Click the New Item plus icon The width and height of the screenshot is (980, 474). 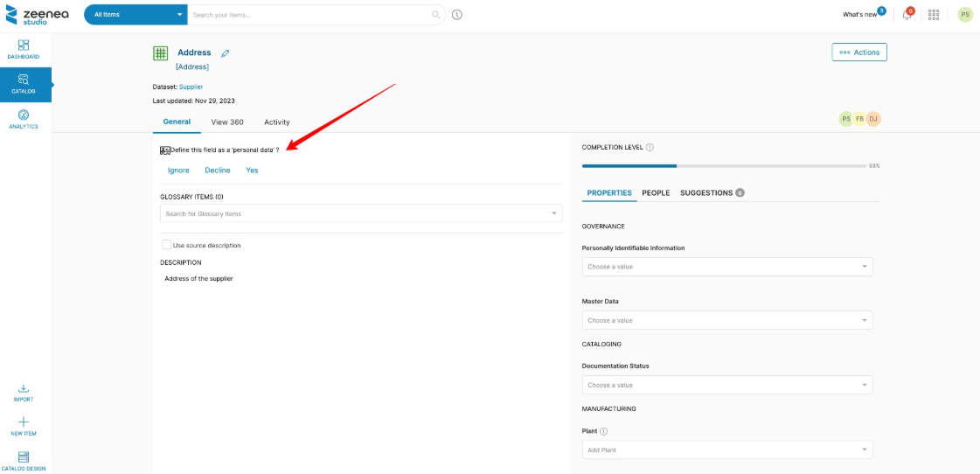tap(24, 425)
